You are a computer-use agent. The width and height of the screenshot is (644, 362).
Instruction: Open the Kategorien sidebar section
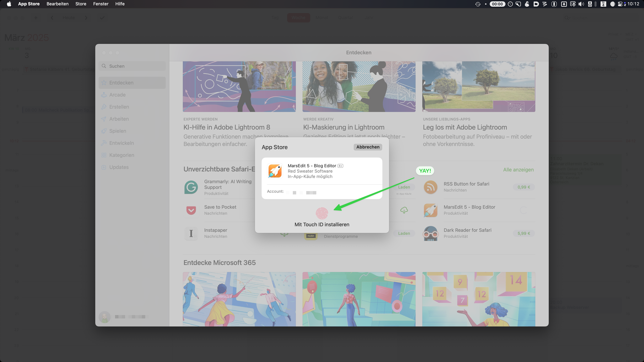pos(121,155)
